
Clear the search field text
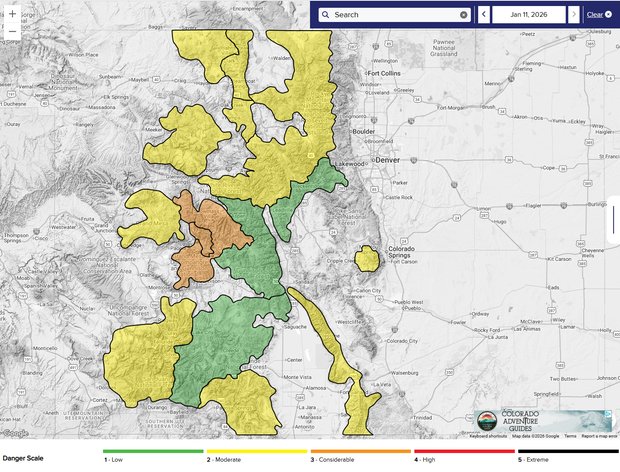click(x=464, y=15)
